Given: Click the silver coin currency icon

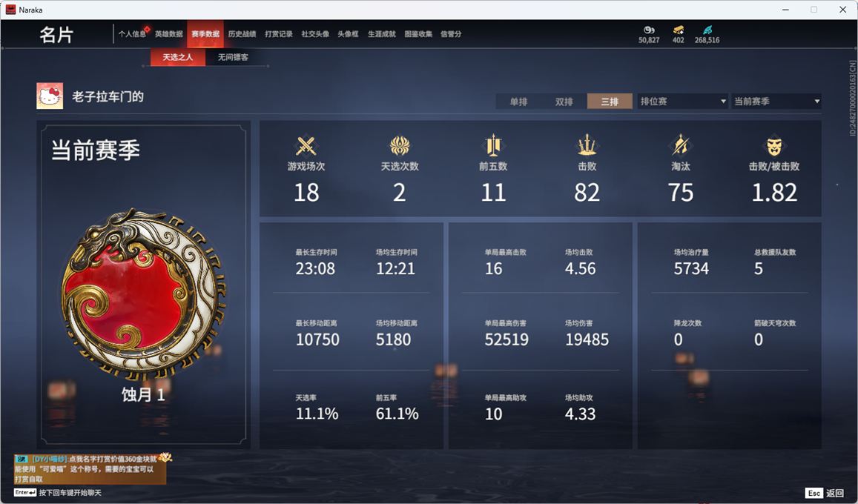Looking at the screenshot, I should click(648, 30).
